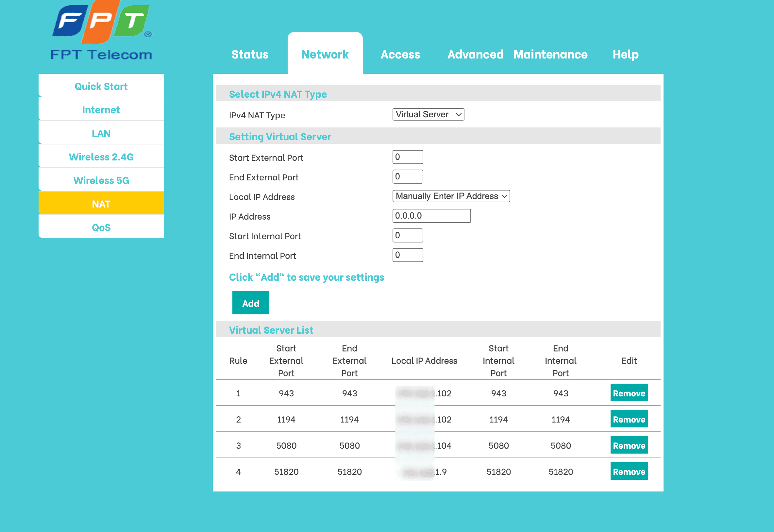Expand the IPv4 NAT Type dropdown
Screen dimensions: 774x532
pos(428,114)
